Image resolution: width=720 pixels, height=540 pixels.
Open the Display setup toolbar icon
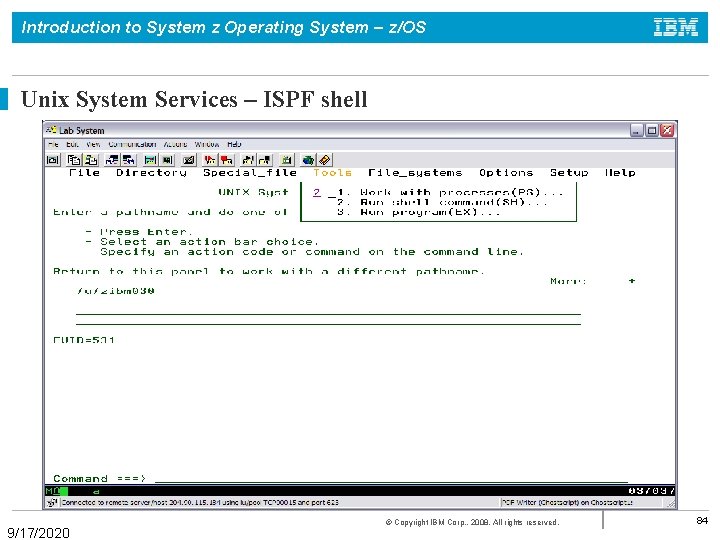(150, 160)
